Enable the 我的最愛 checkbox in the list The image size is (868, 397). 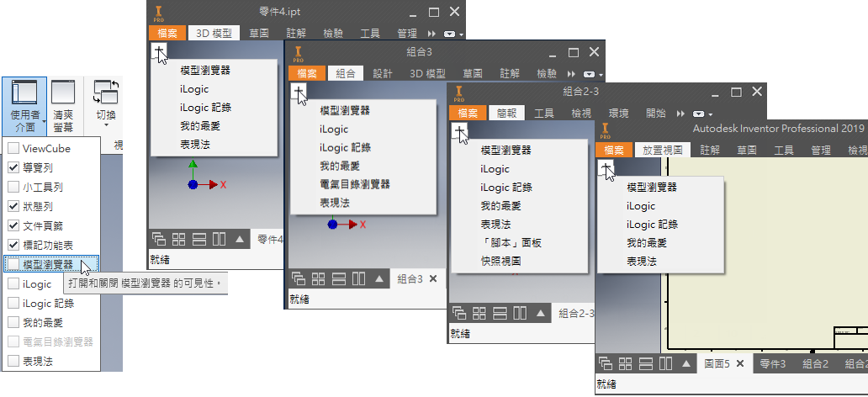pos(13,323)
